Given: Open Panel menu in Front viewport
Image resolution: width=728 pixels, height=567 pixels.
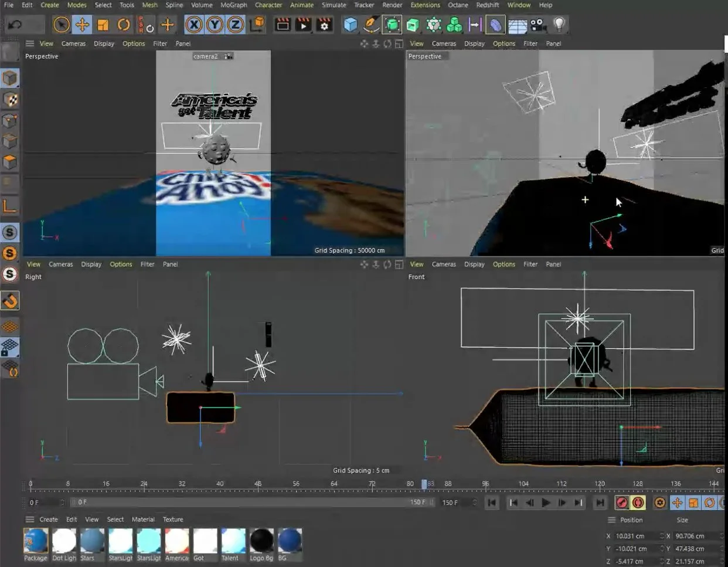Looking at the screenshot, I should 553,264.
